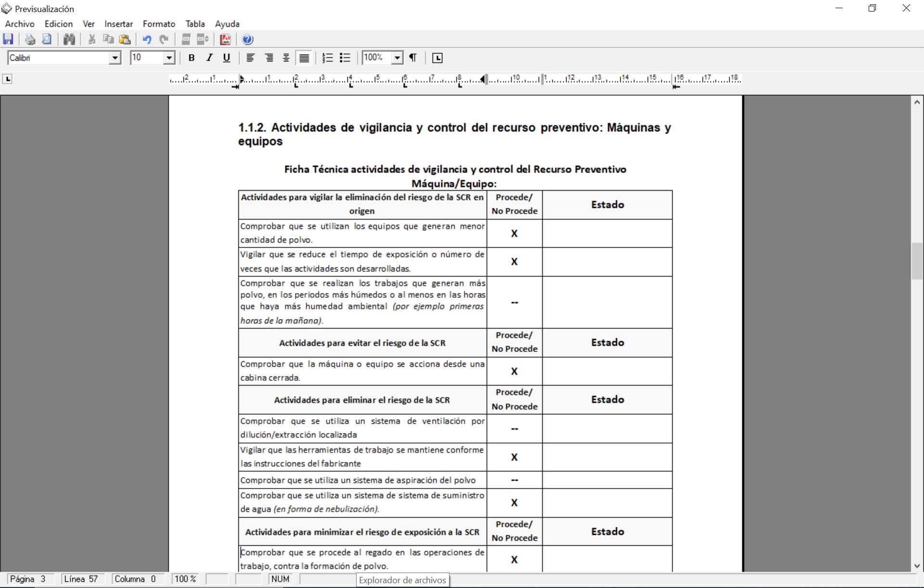This screenshot has height=588, width=924.
Task: Open the Ayuda menu
Action: (227, 24)
